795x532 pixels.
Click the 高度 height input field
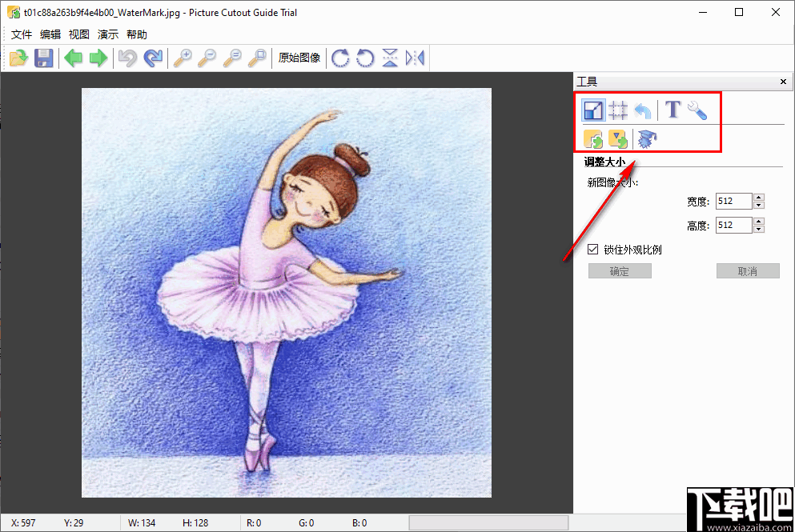(x=733, y=225)
